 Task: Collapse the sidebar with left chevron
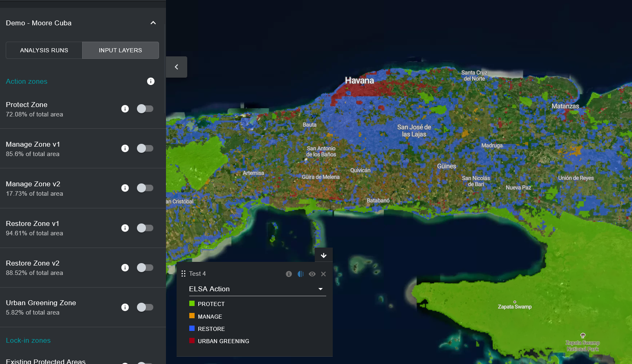click(x=177, y=67)
